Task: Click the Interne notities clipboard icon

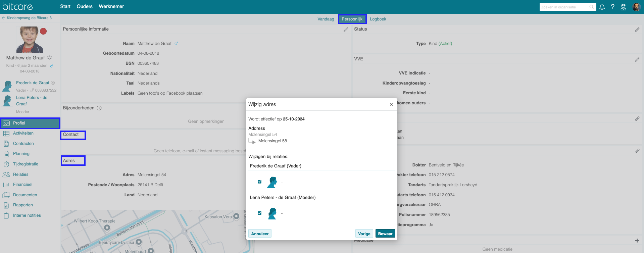Action: pos(6,215)
